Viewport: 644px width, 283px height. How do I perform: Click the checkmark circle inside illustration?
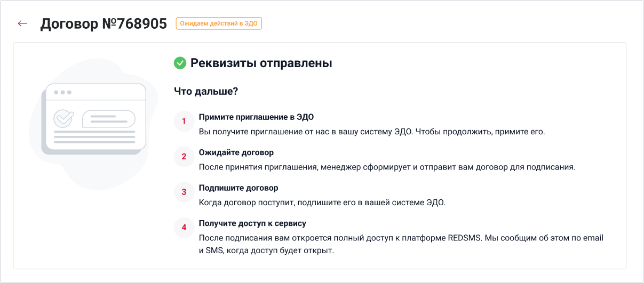[x=64, y=118]
